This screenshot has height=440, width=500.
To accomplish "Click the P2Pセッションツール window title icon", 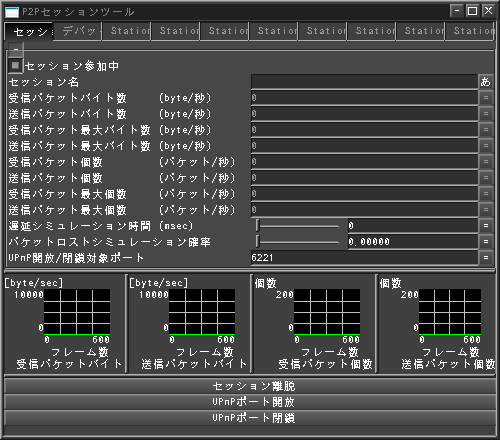I will 12,12.
